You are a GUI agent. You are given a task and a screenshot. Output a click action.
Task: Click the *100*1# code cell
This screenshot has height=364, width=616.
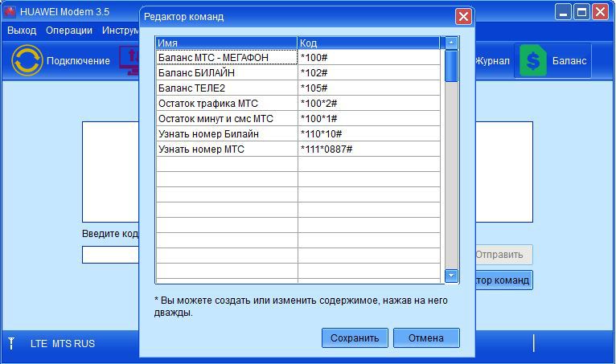(x=369, y=119)
